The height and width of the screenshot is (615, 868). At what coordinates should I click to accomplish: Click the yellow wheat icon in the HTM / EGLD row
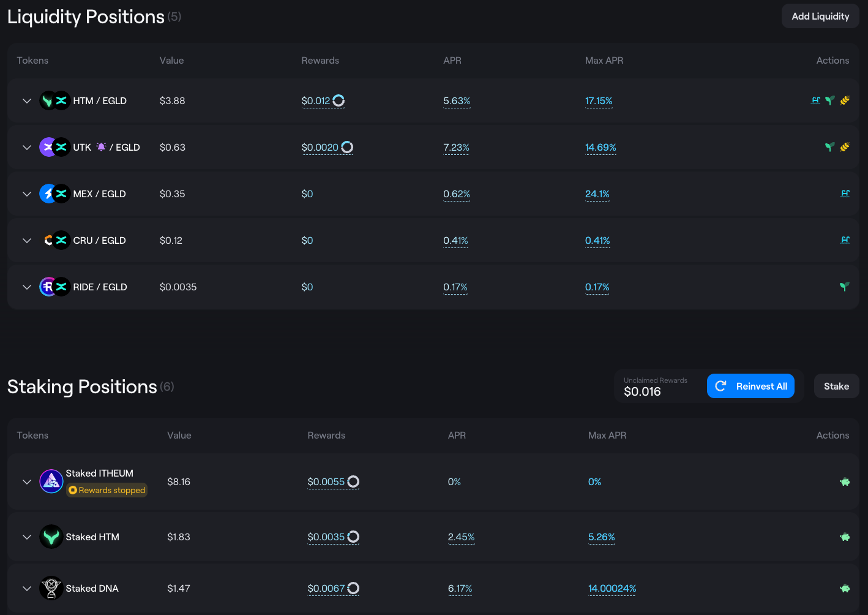click(x=845, y=100)
